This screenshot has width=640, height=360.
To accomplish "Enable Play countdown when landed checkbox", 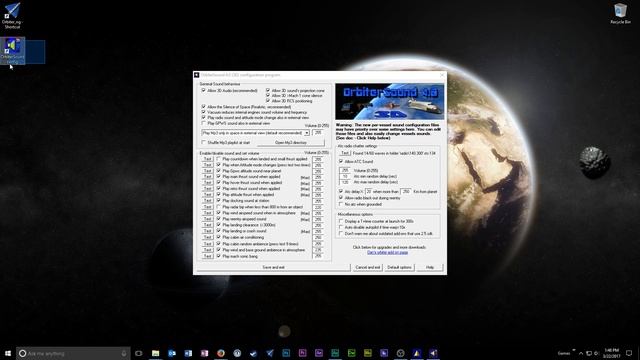I will (218, 159).
